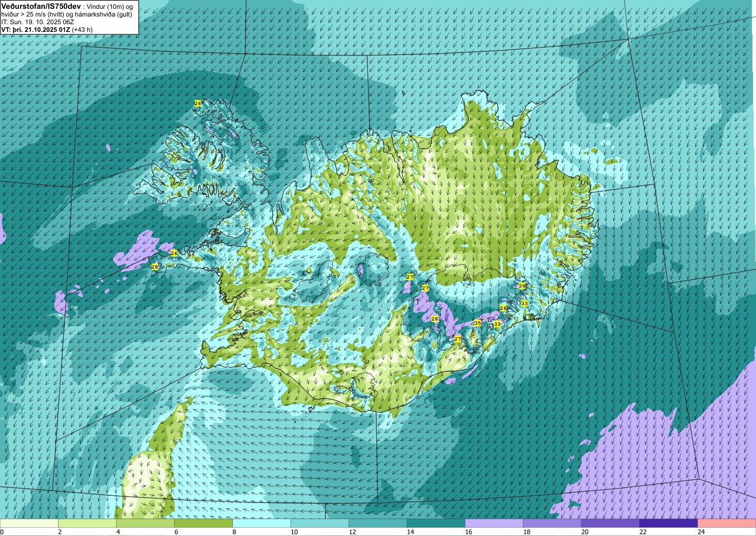Click the 20–22 m/s violet legend swatch
The image size is (756, 536).
611,524
